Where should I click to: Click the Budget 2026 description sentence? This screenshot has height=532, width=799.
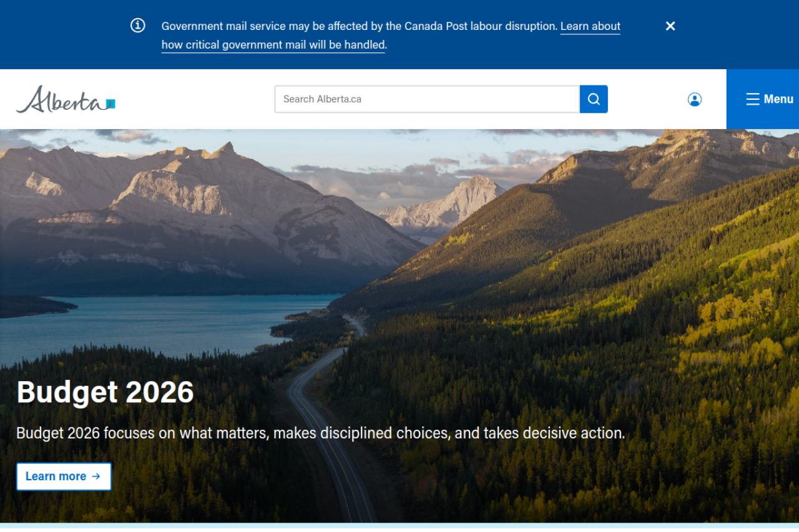(x=320, y=433)
